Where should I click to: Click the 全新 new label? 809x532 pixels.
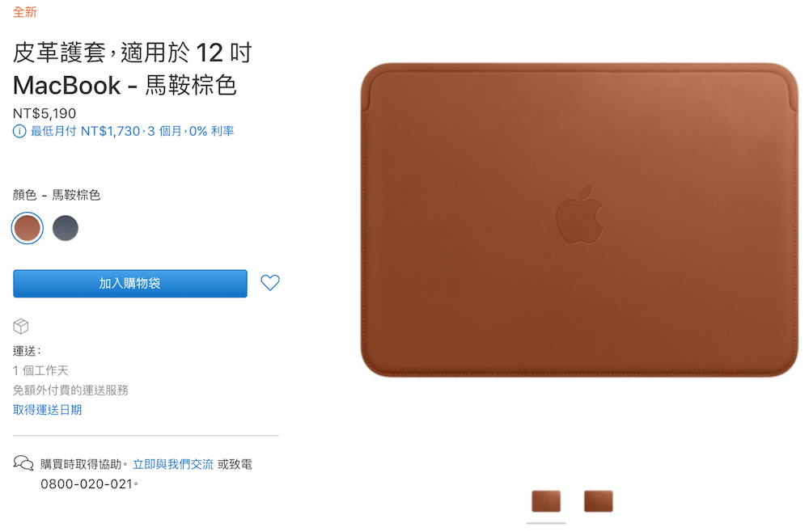coord(25,12)
